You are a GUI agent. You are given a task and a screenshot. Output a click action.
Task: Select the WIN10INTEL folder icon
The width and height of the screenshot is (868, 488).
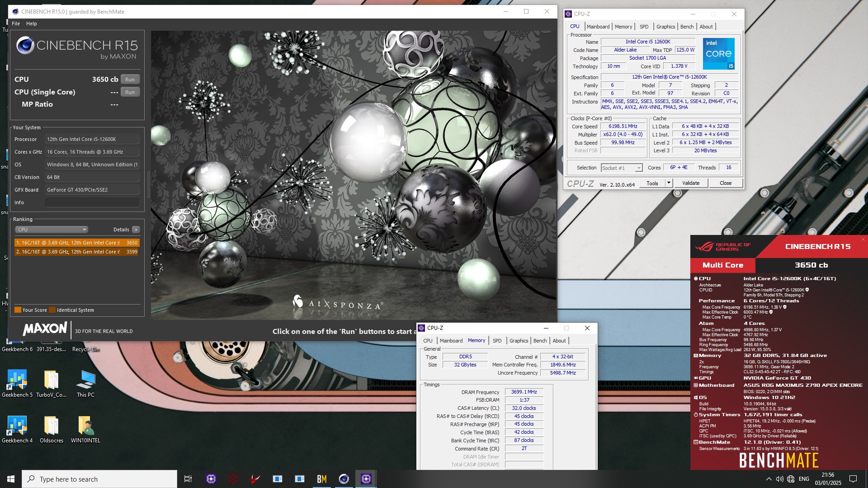point(85,430)
